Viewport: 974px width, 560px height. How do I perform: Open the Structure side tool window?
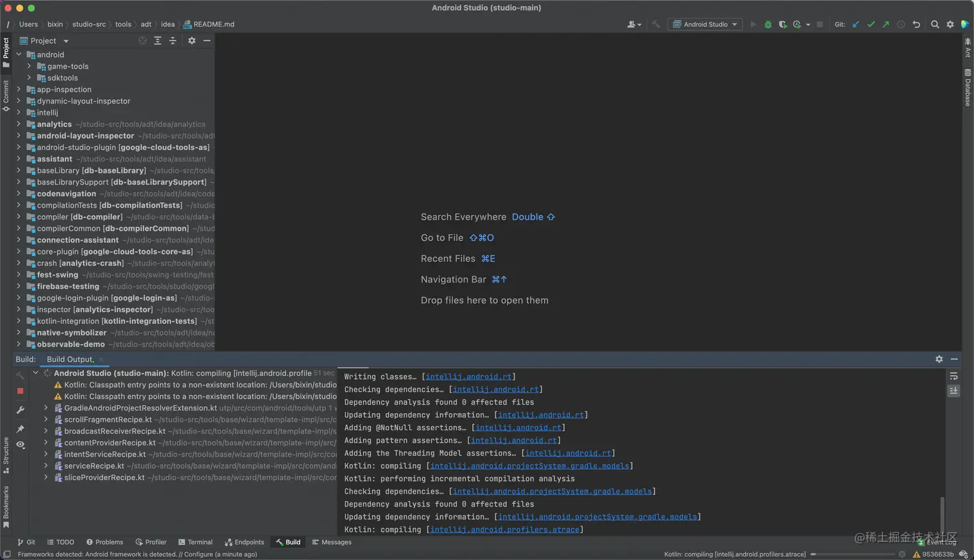(6, 455)
